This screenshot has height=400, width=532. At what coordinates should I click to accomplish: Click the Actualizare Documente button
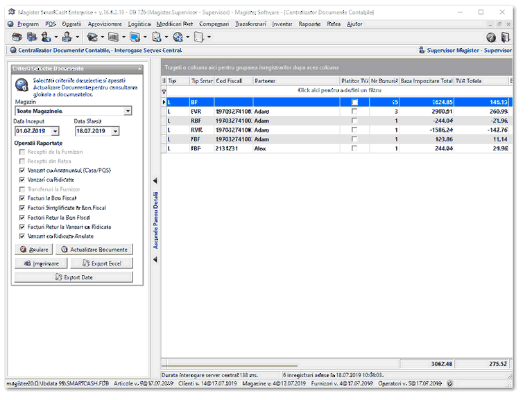[94, 250]
